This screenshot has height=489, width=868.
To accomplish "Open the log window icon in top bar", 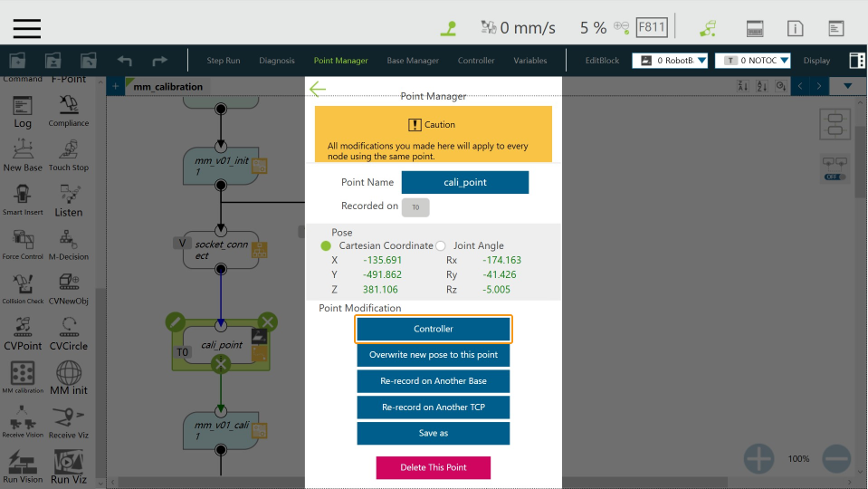I will [836, 28].
